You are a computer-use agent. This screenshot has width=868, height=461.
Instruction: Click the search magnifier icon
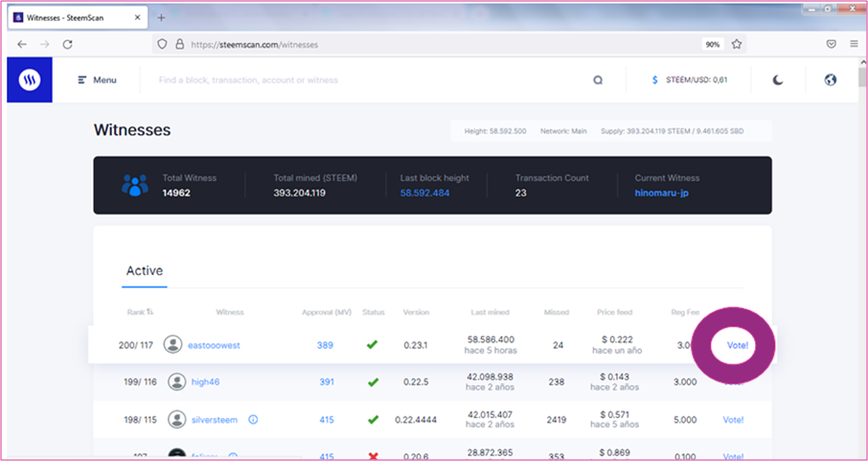(x=598, y=80)
